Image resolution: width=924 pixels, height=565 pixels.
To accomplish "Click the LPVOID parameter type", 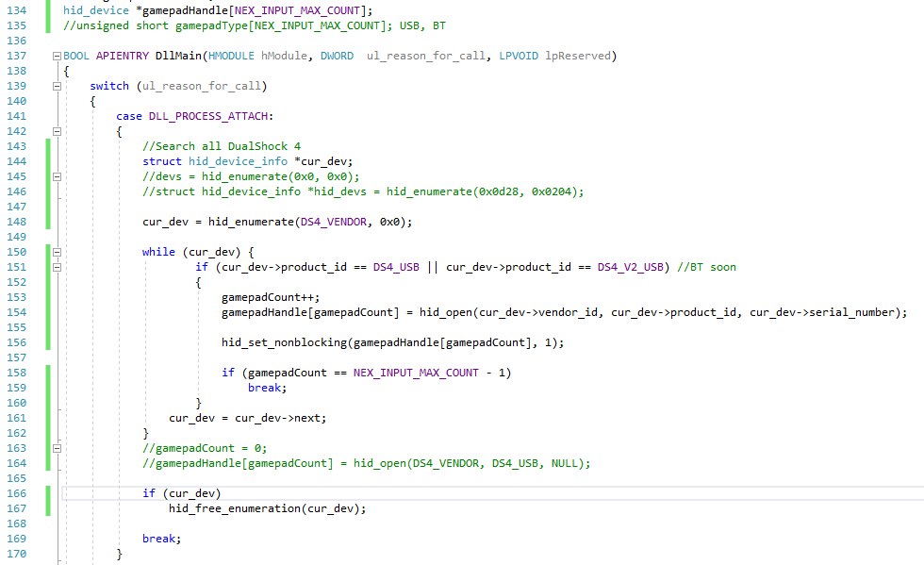I will pyautogui.click(x=519, y=56).
